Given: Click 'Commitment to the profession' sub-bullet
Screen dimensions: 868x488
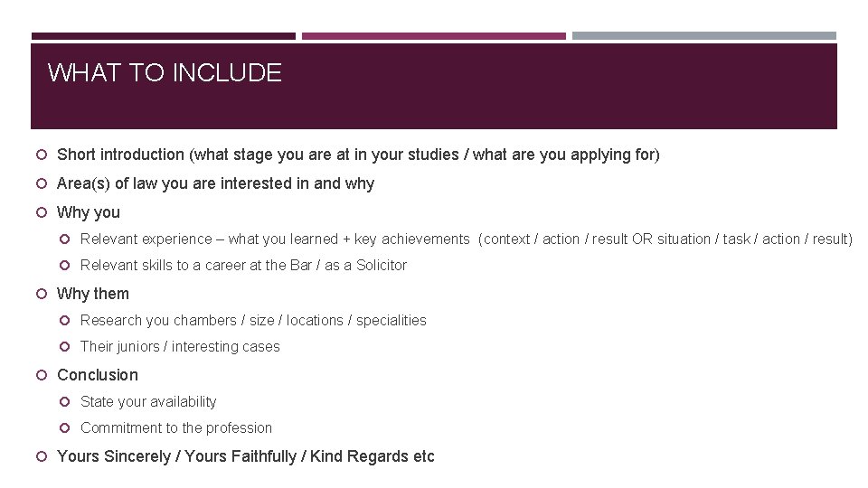Looking at the screenshot, I should click(176, 427).
